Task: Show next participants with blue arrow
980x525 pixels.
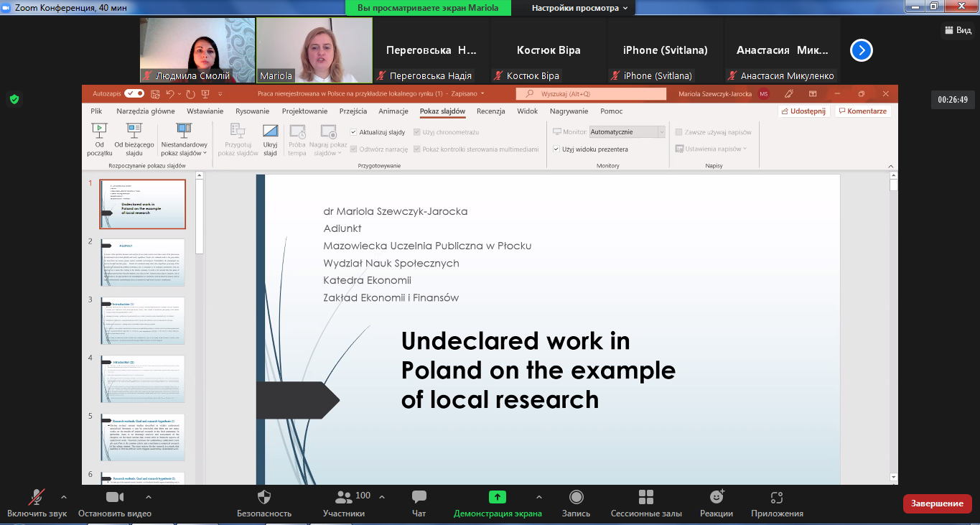Action: pyautogui.click(x=862, y=50)
